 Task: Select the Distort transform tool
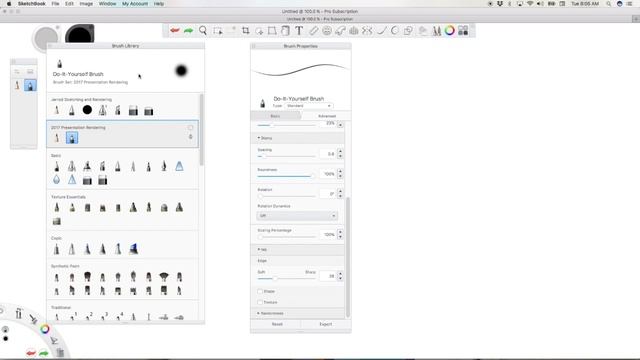click(x=272, y=31)
